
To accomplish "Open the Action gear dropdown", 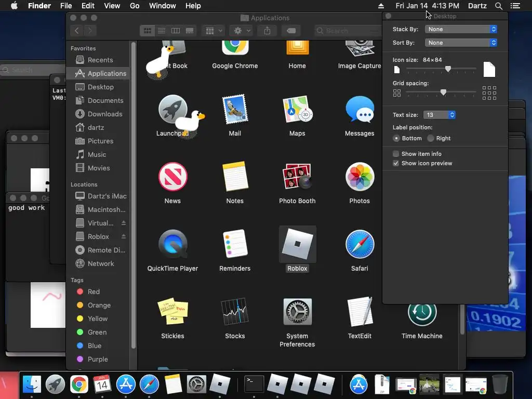I will [242, 31].
